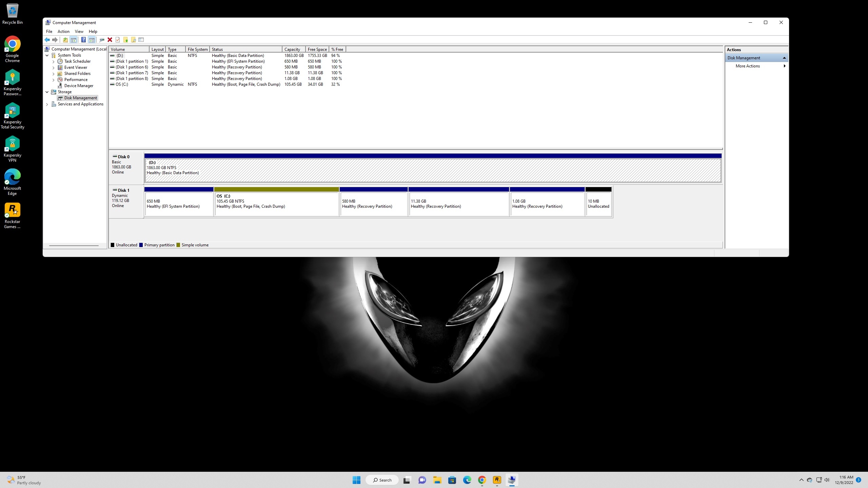
Task: Collapse the Storage tree node
Action: pyautogui.click(x=47, y=92)
